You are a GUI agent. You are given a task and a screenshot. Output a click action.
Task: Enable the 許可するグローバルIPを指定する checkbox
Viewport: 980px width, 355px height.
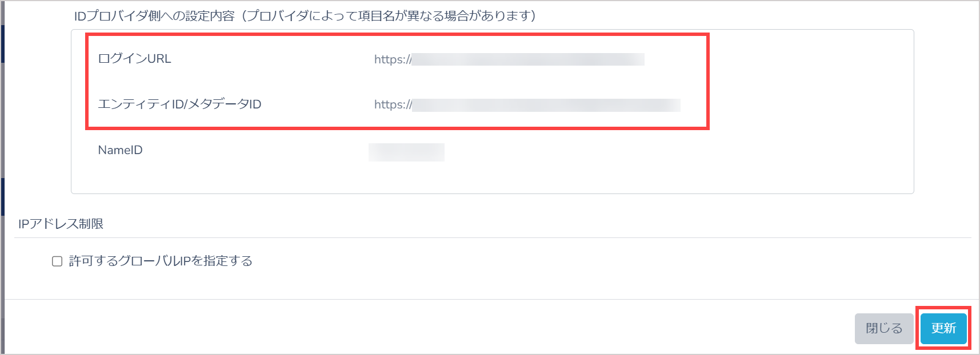pyautogui.click(x=57, y=261)
